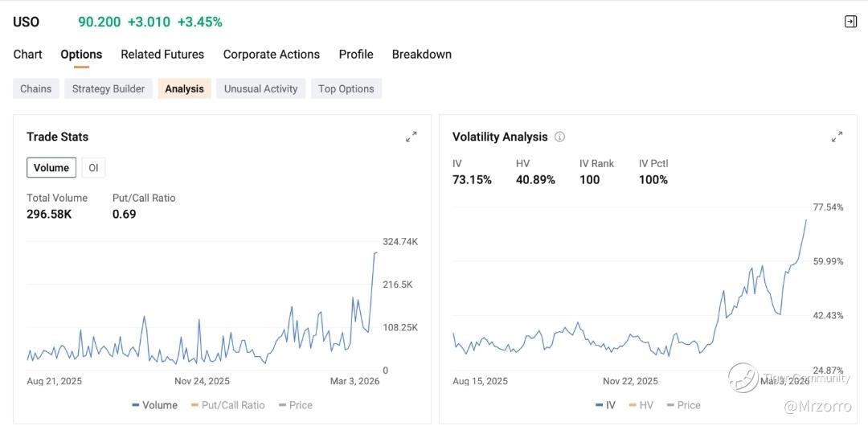Viewport: 868px width, 426px height.
Task: Expand the Trade Stats chart fullscreen
Action: [x=411, y=137]
